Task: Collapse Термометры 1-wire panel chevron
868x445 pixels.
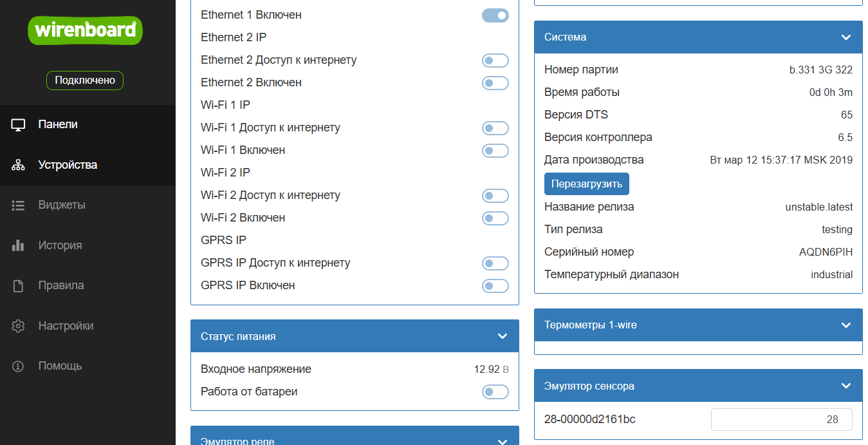Action: pos(846,325)
